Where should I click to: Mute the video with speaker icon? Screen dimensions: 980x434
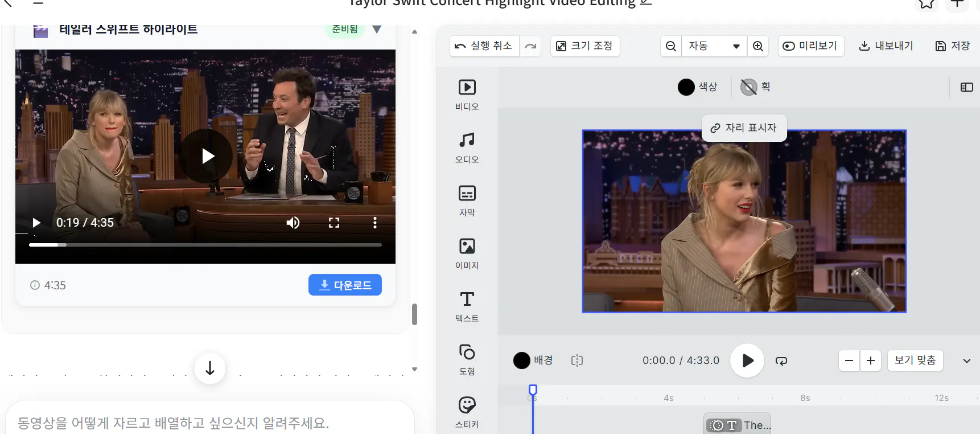[x=293, y=223]
